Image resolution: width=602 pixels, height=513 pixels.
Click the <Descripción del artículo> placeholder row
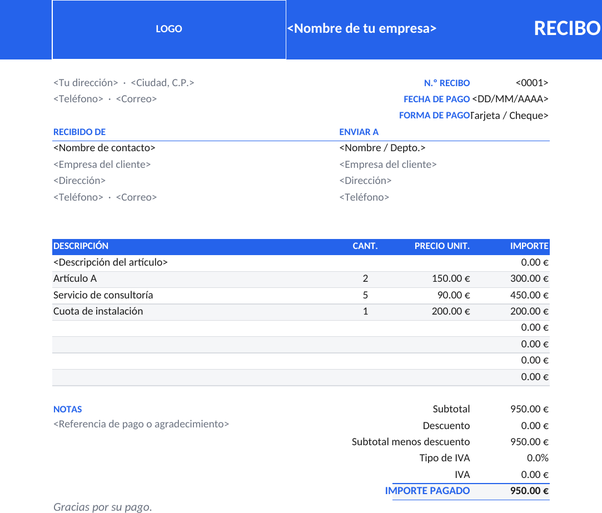(301, 263)
